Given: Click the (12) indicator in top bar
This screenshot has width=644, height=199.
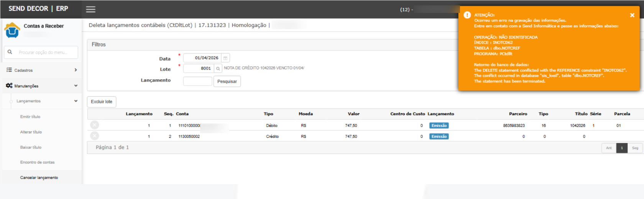Looking at the screenshot, I should pos(405,10).
